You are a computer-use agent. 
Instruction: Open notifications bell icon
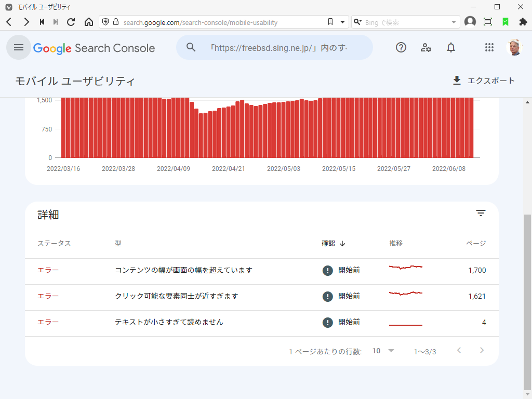click(450, 47)
